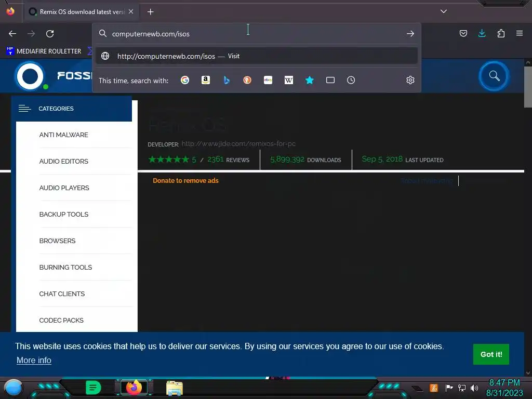The width and height of the screenshot is (532, 399).
Task: Search open tabs with tab icon
Action: click(x=330, y=80)
